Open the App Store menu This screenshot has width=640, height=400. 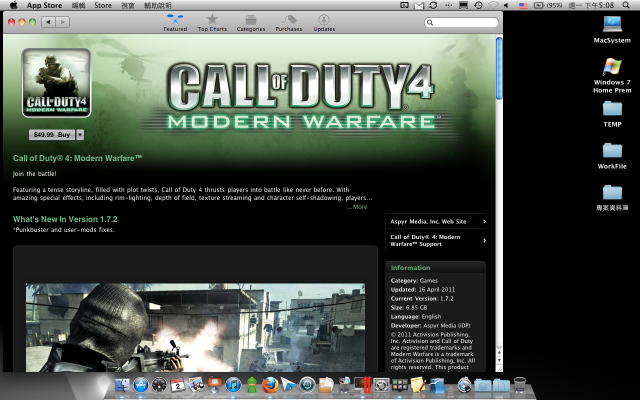[x=44, y=5]
